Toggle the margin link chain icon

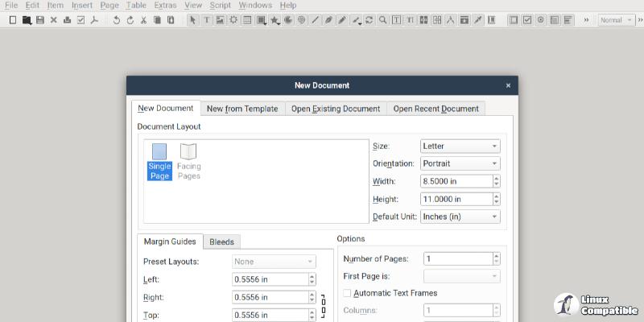(x=324, y=306)
